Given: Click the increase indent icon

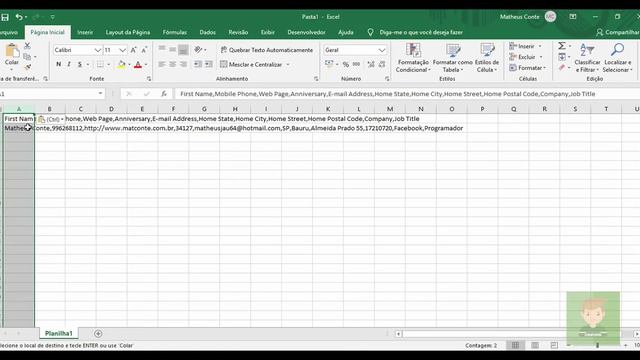Looking at the screenshot, I should click(x=209, y=64).
